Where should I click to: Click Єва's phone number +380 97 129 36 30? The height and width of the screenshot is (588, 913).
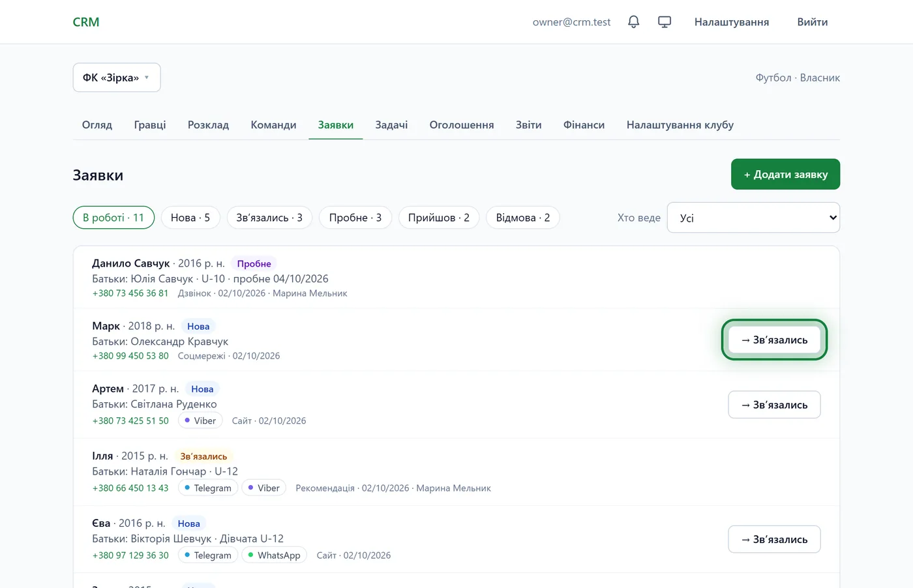click(x=130, y=555)
